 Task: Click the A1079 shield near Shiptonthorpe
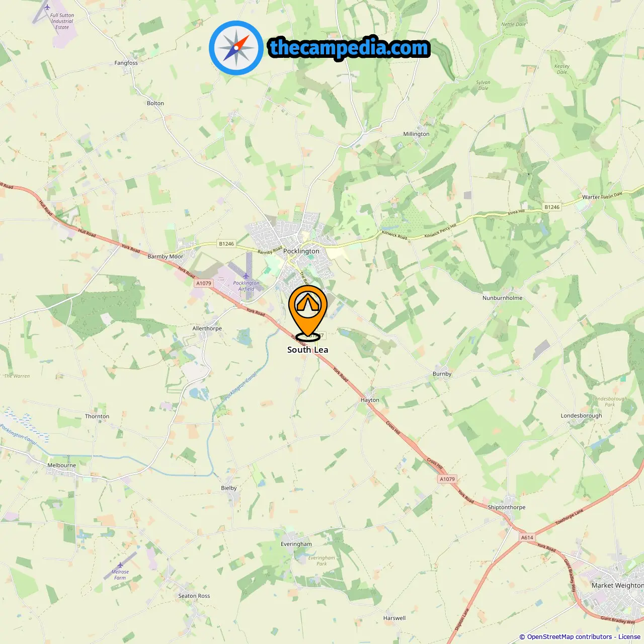click(447, 479)
